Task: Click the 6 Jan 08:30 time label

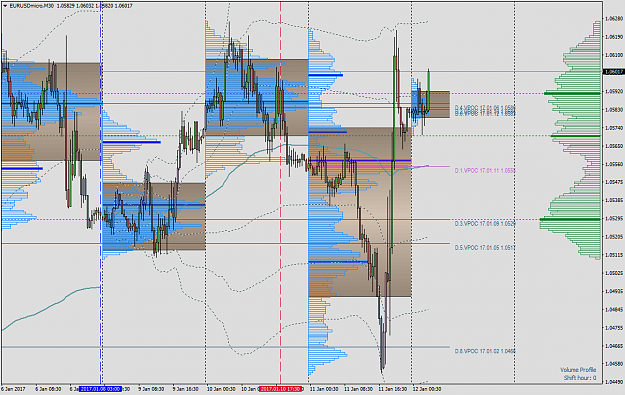Action: click(x=48, y=389)
